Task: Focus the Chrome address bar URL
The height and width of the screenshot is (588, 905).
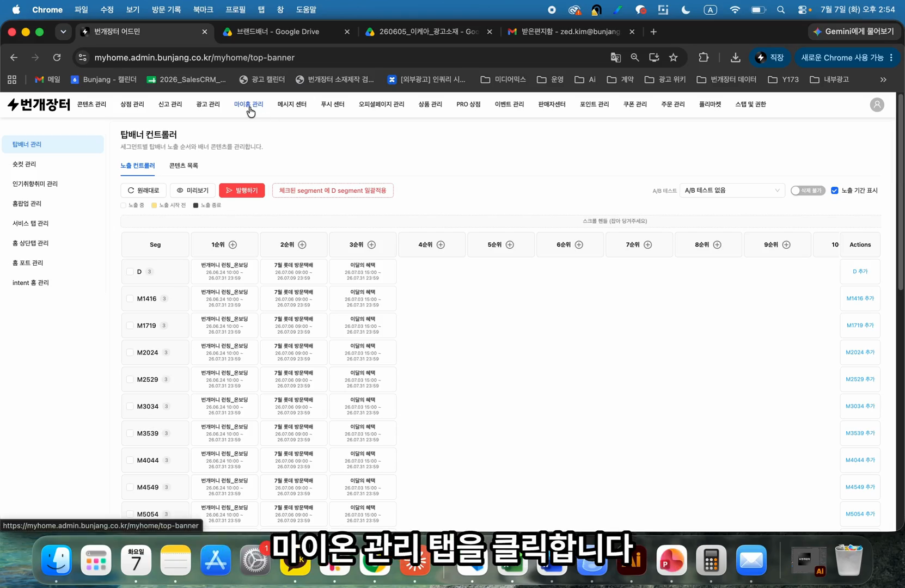Action: coord(194,57)
